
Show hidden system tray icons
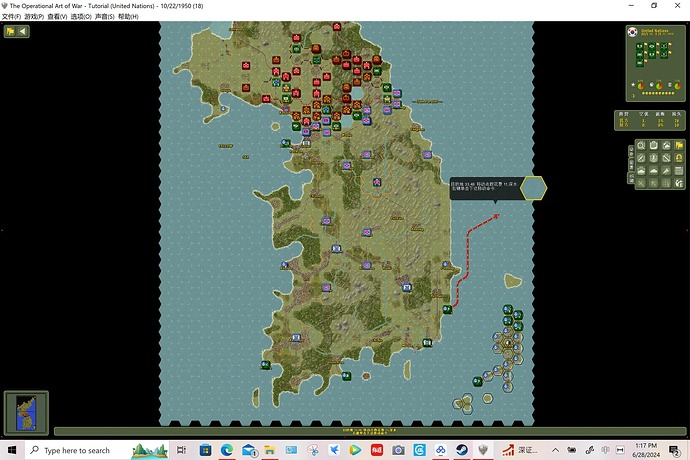pyautogui.click(x=555, y=450)
